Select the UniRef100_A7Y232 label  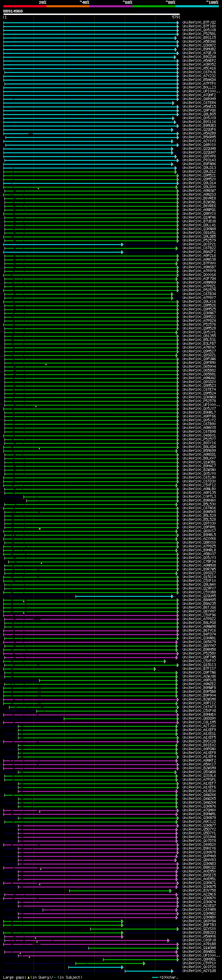coord(199,76)
